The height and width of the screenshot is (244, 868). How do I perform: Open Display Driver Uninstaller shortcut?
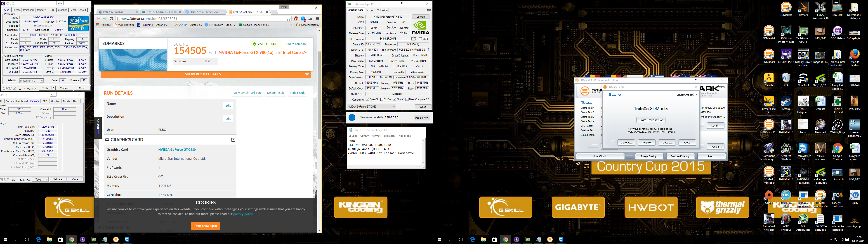click(x=803, y=58)
